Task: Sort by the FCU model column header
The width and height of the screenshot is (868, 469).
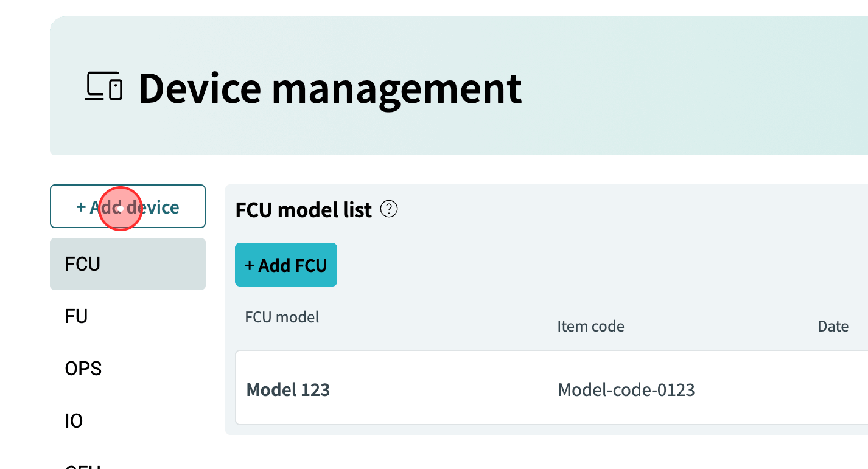Action: pyautogui.click(x=282, y=317)
